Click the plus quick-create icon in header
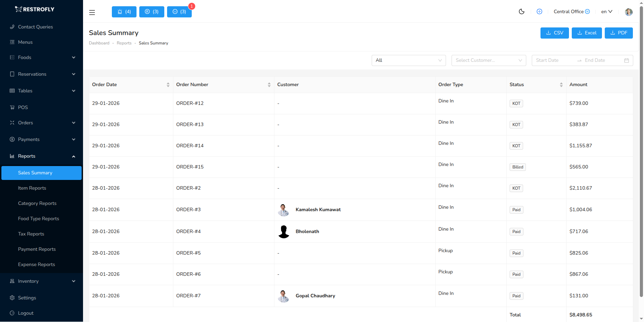This screenshot has width=644, height=322. [x=539, y=11]
